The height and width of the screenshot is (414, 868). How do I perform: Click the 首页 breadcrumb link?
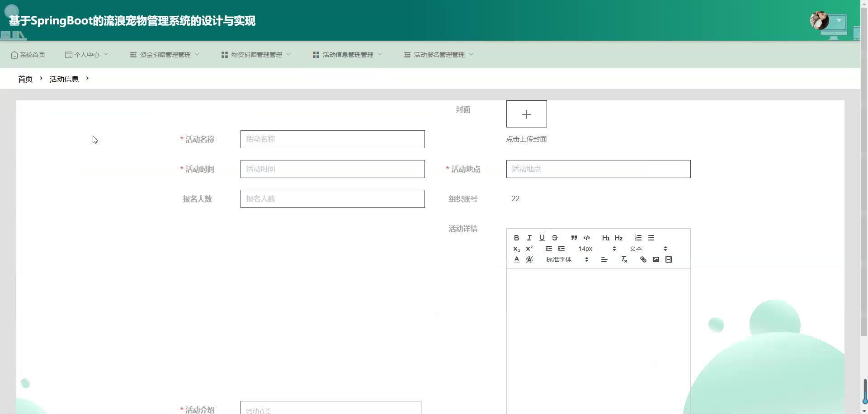click(25, 79)
